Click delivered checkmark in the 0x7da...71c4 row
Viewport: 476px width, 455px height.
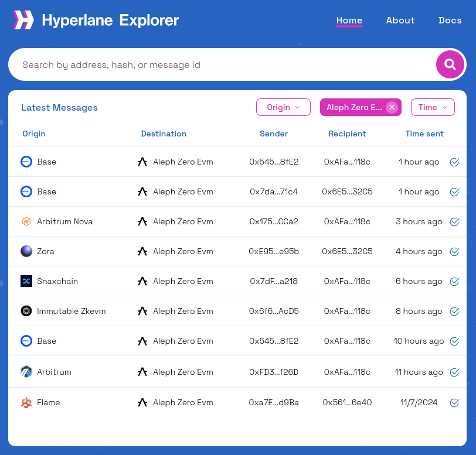(454, 191)
